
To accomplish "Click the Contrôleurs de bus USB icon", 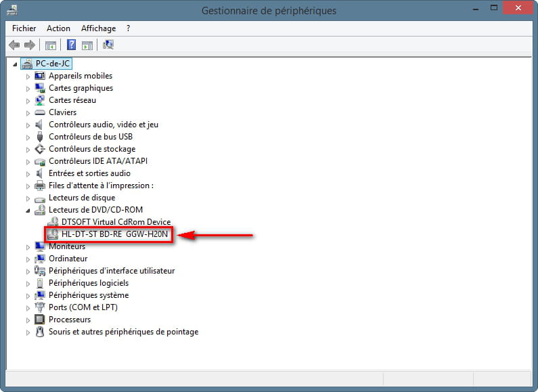I will tap(40, 137).
